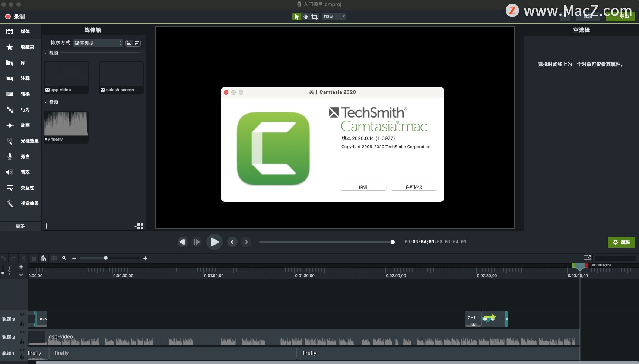Viewport: 639px width, 364px height.
Task: Zoom out timeline with minus button
Action: pyautogui.click(x=74, y=258)
